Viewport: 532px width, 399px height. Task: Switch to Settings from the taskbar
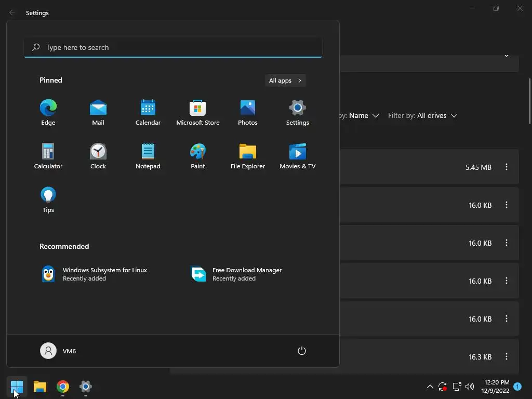pos(86,387)
